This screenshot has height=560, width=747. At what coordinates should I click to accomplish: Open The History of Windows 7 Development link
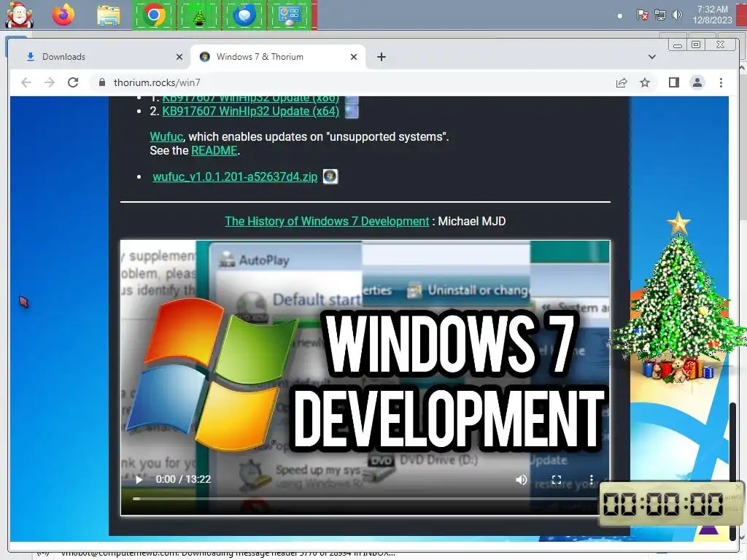(327, 222)
